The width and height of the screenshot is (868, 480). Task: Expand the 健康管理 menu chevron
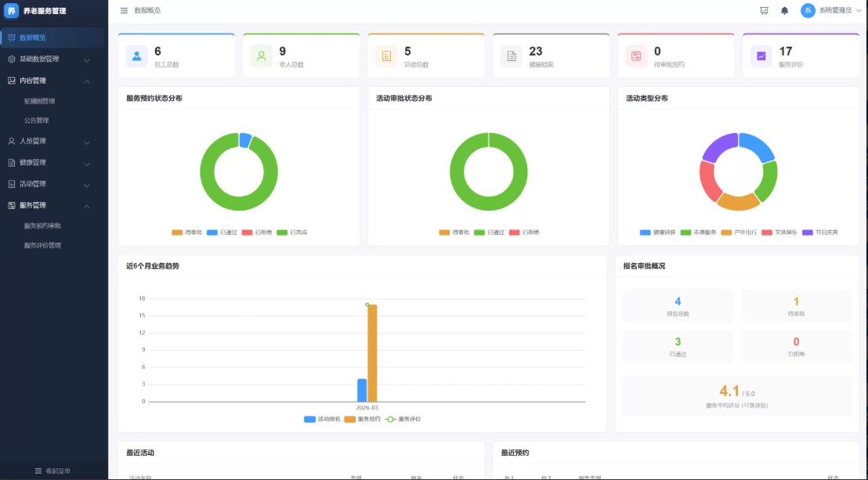(87, 164)
